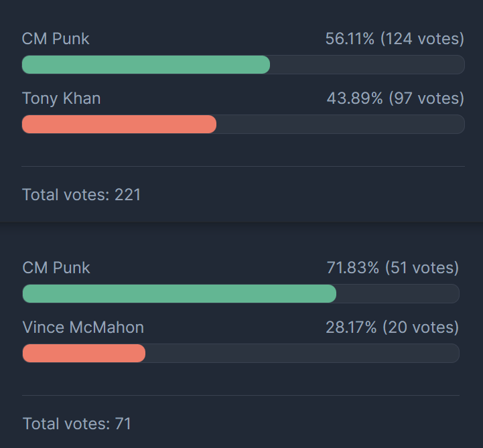Click unfilled portion of second CM Punk bar

(x=398, y=294)
